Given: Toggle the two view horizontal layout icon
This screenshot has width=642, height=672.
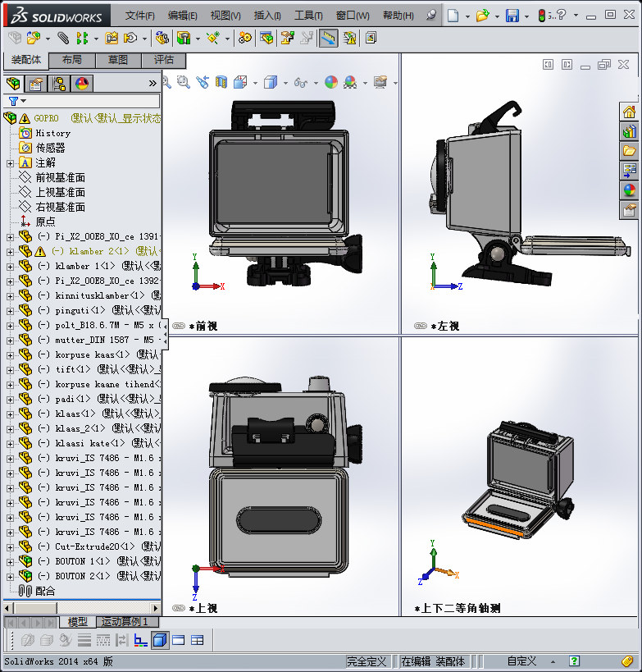Looking at the screenshot, I should click(x=178, y=641).
